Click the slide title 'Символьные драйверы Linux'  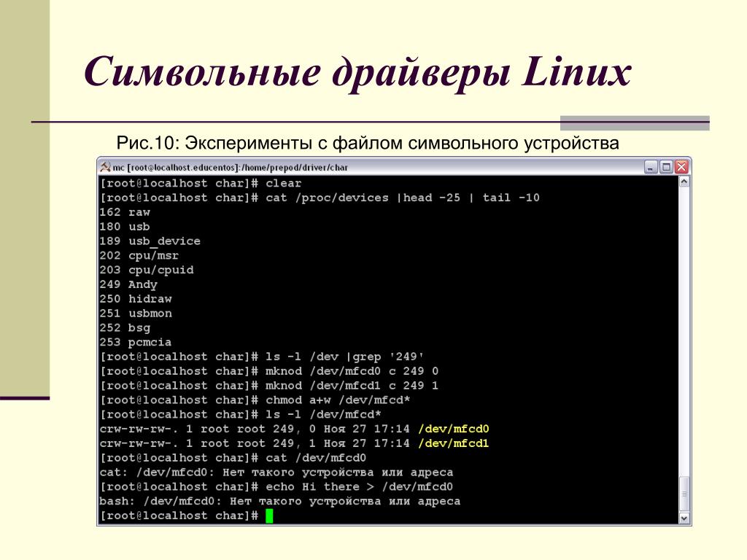coord(357,72)
